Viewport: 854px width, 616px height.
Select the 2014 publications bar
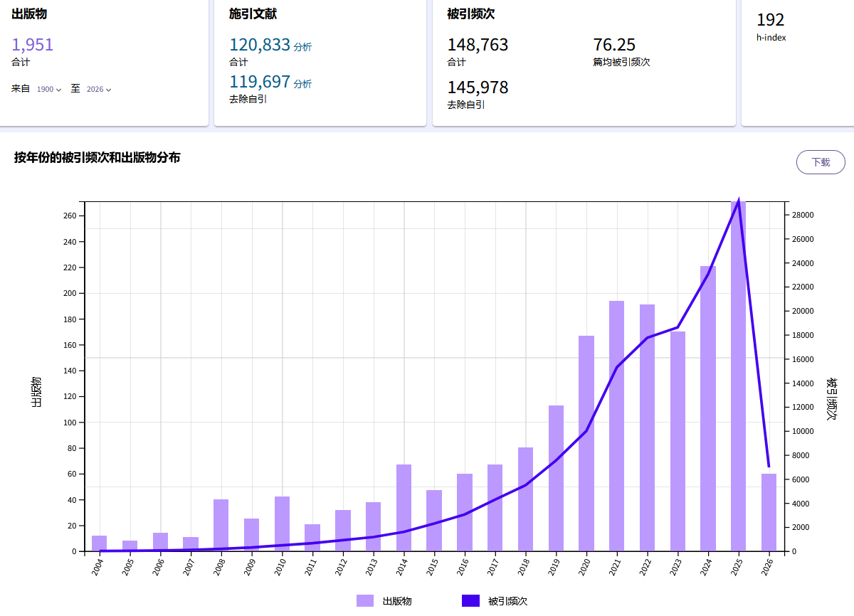point(404,507)
